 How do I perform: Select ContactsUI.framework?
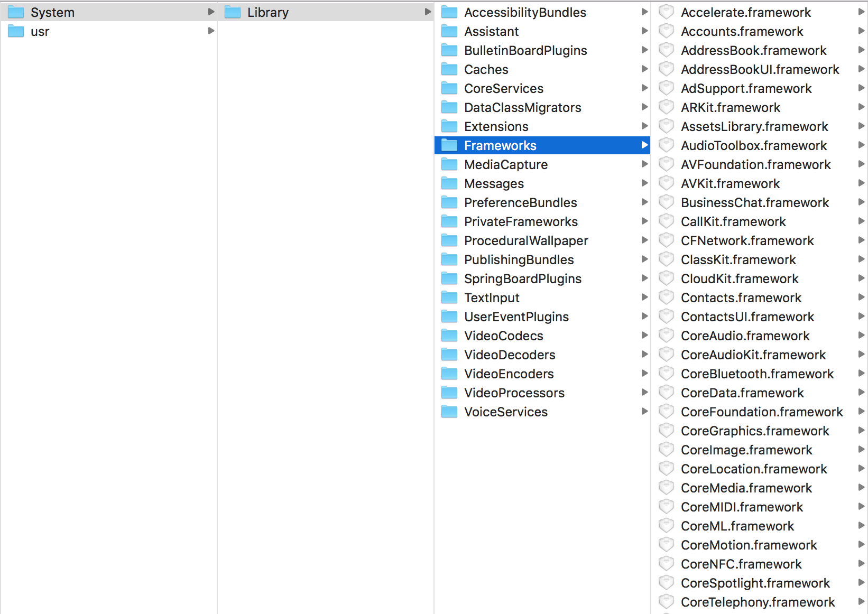point(760,317)
